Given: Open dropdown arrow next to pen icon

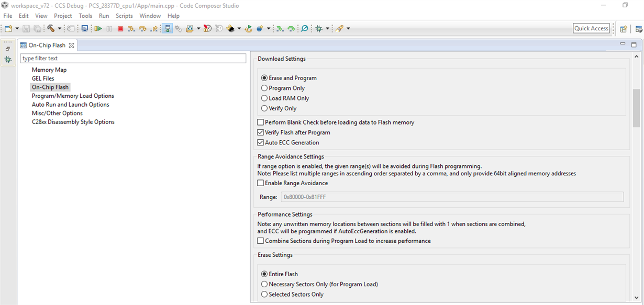Looking at the screenshot, I should (348, 29).
